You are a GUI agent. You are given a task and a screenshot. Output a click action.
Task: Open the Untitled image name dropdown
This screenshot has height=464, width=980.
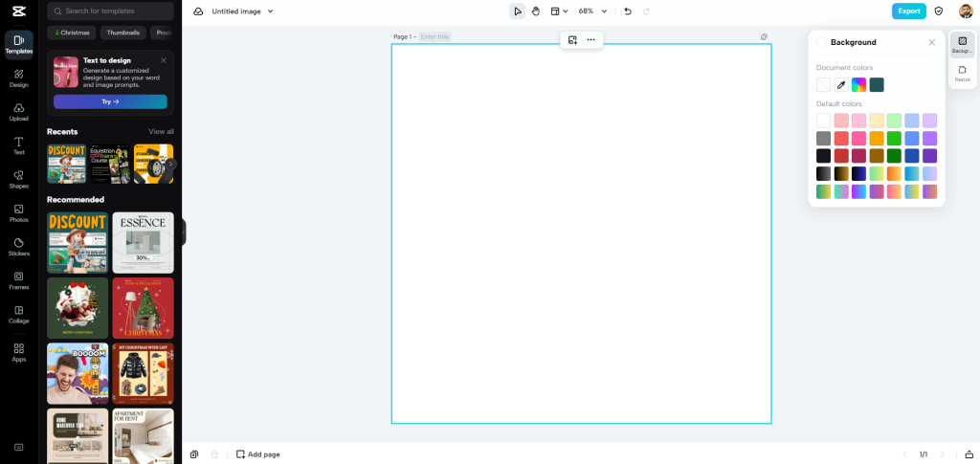click(242, 11)
